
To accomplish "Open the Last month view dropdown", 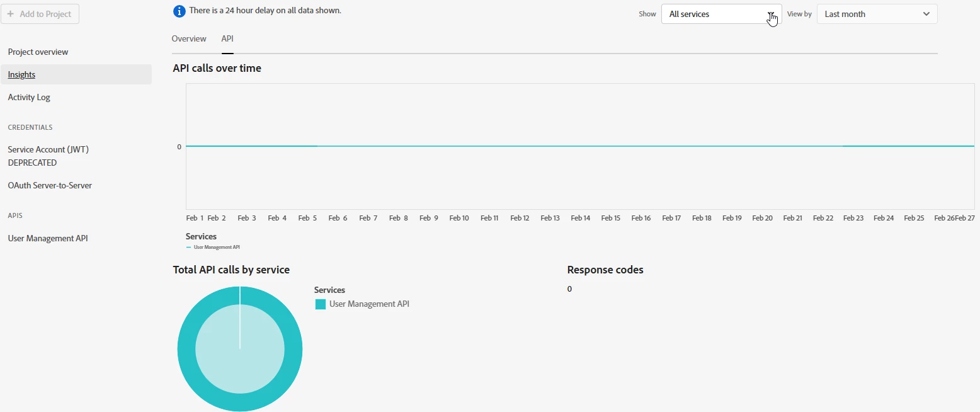I will pyautogui.click(x=877, y=14).
